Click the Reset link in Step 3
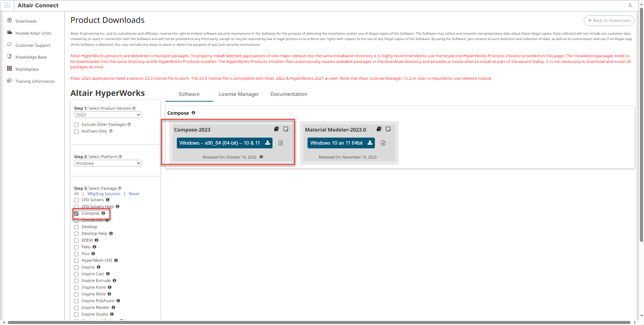This screenshot has height=325, width=644. click(134, 193)
